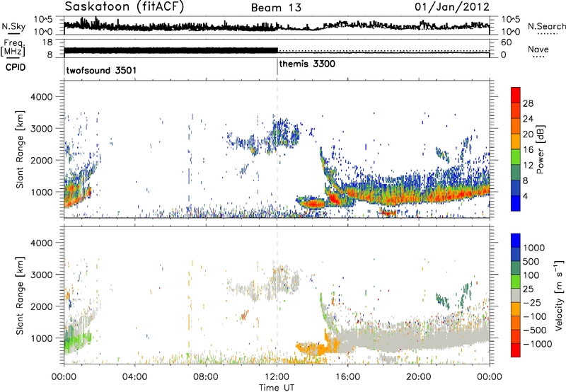Image resolution: width=566 pixels, height=392 pixels.
Task: Click the '04:00' time tick label
Action: [x=135, y=377]
